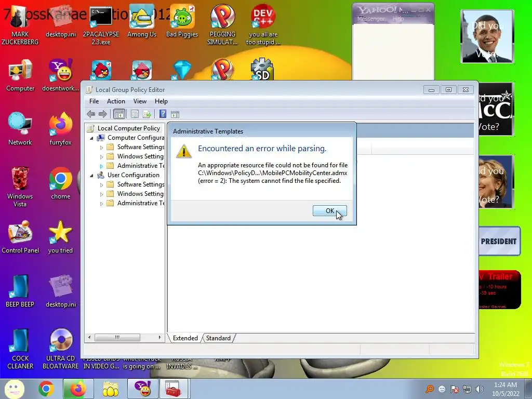The image size is (532, 399).
Task: Switch to the Extended tab
Action: (x=185, y=338)
